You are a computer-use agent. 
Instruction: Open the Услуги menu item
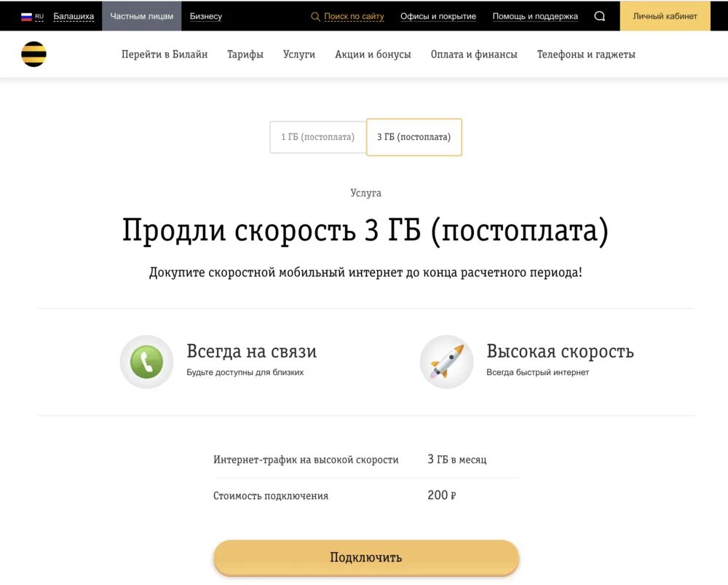[299, 55]
